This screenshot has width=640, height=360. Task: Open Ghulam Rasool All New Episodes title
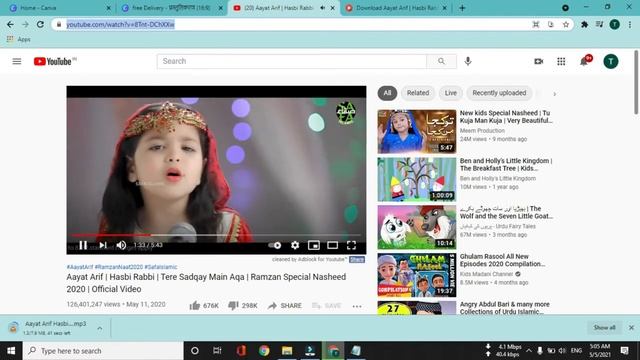tap(502, 260)
